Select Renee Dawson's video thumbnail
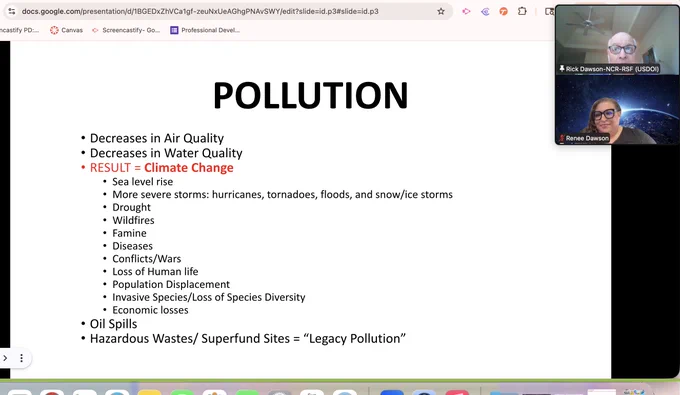 pyautogui.click(x=617, y=109)
